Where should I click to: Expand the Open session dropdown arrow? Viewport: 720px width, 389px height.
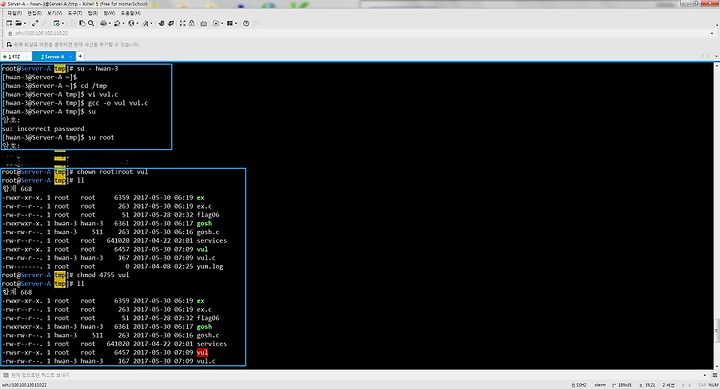click(24, 23)
